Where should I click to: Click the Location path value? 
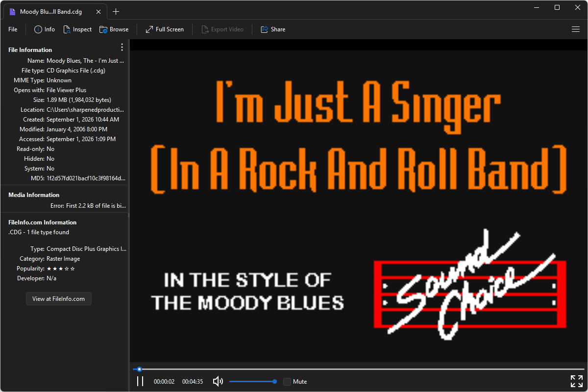pos(85,110)
